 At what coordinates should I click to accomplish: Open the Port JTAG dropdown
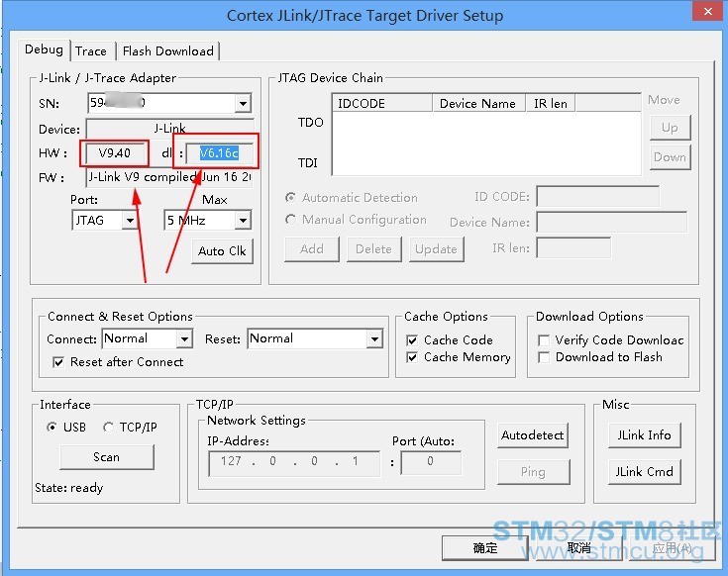130,221
